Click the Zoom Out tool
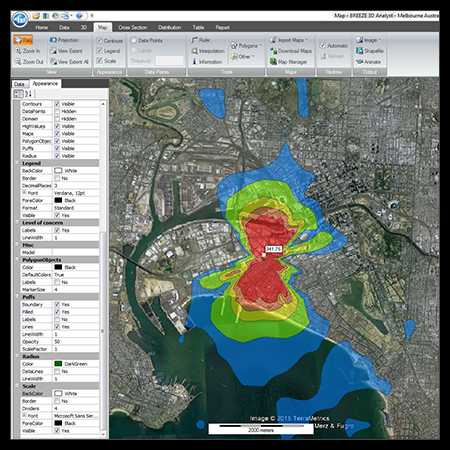 click(x=29, y=62)
